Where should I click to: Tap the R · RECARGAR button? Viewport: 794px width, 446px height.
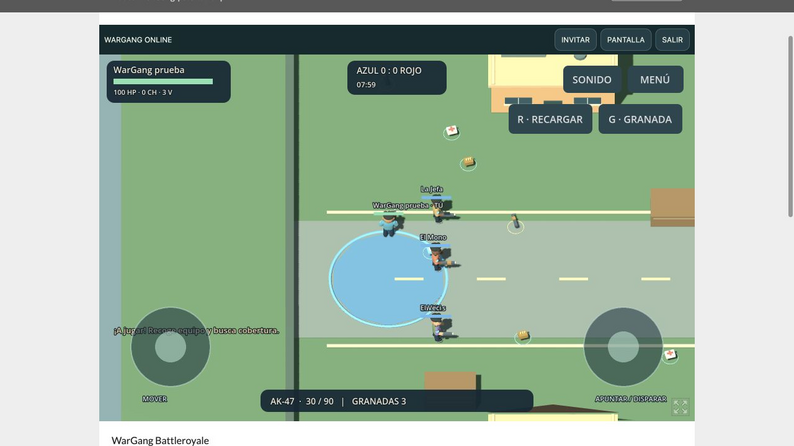(550, 119)
